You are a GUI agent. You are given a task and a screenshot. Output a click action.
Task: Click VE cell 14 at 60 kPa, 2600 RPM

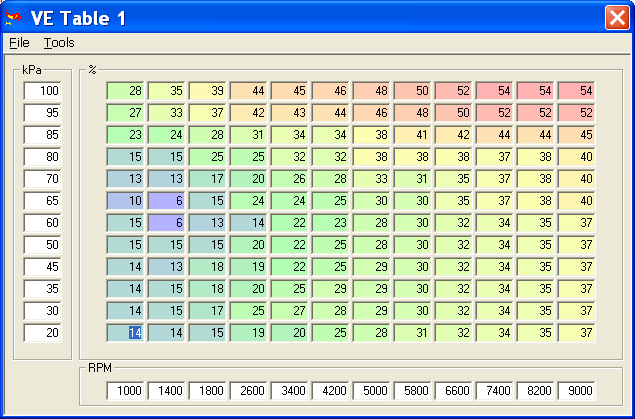[249, 223]
